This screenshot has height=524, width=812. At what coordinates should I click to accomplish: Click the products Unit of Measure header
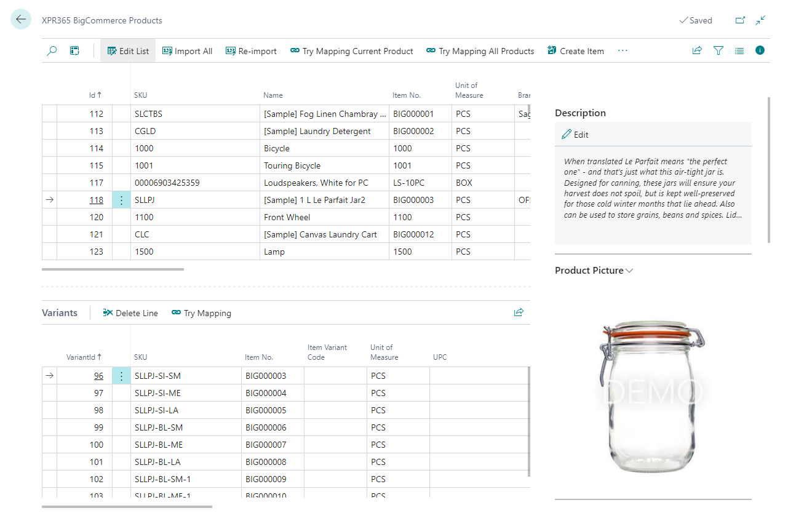pos(469,90)
